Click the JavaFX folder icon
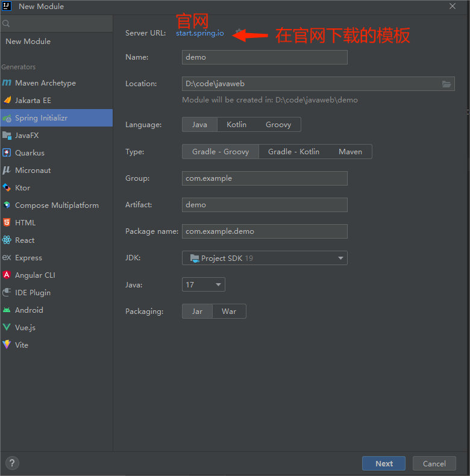Viewport: 470px width, 476px height. point(7,135)
